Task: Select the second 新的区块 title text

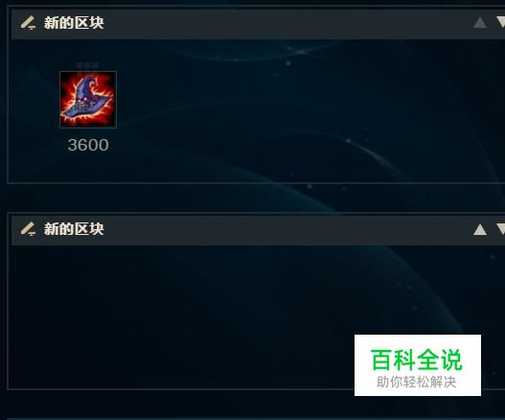Action: 74,229
